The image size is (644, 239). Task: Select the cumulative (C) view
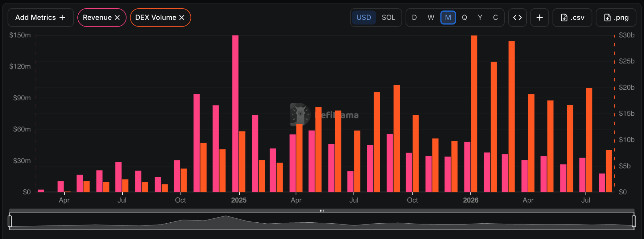(495, 18)
